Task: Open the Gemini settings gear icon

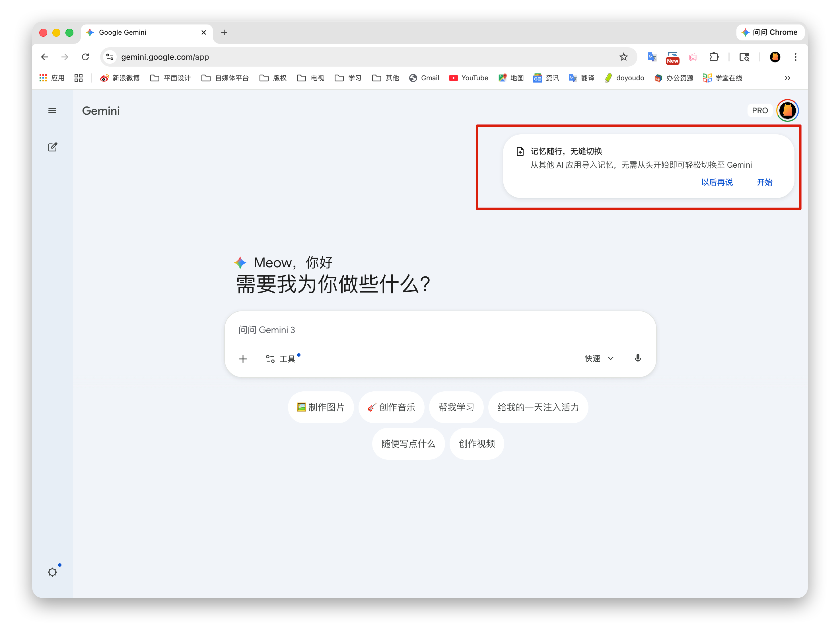Action: pyautogui.click(x=52, y=572)
